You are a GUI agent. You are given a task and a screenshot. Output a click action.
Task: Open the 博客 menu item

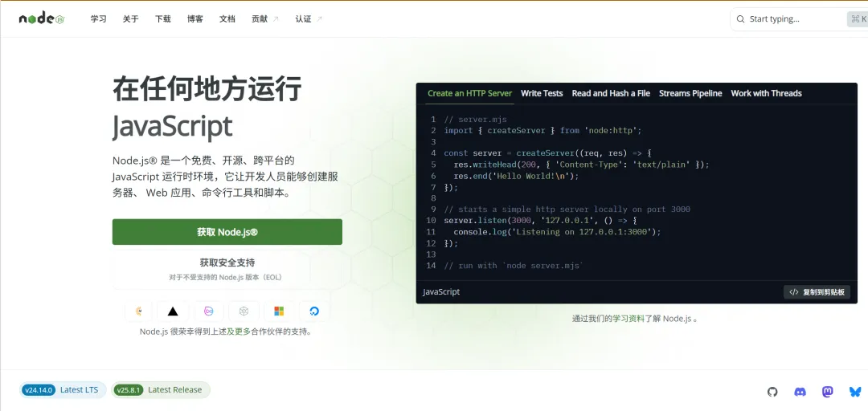pos(194,18)
